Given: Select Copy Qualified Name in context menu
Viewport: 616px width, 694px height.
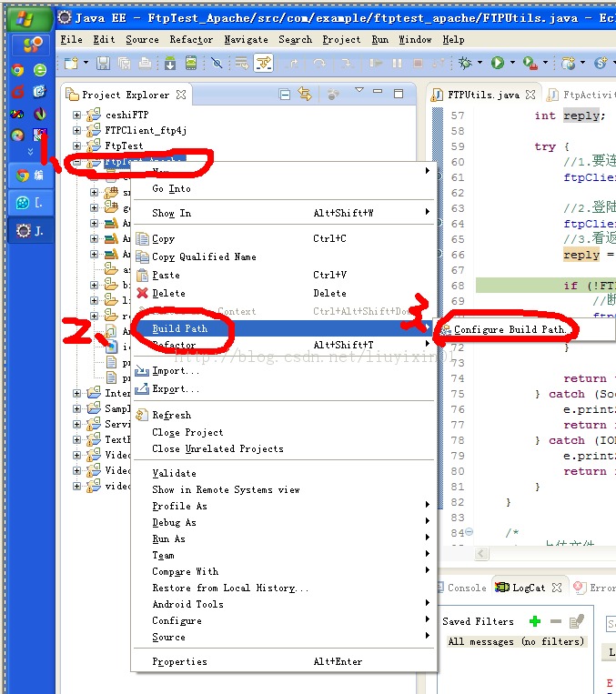Looking at the screenshot, I should coord(283,256).
